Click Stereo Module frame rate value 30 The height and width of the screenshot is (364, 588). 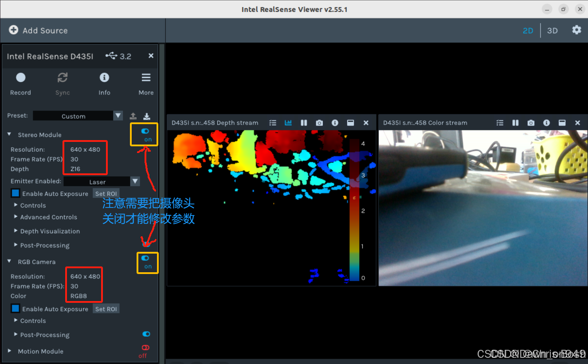(x=74, y=159)
